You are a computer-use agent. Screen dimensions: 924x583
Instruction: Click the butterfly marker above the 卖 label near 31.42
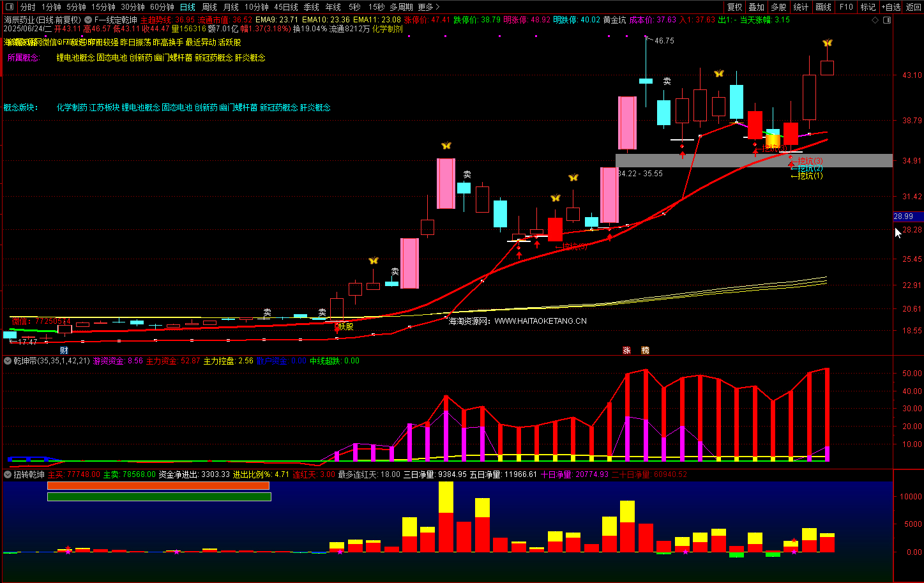[446, 146]
